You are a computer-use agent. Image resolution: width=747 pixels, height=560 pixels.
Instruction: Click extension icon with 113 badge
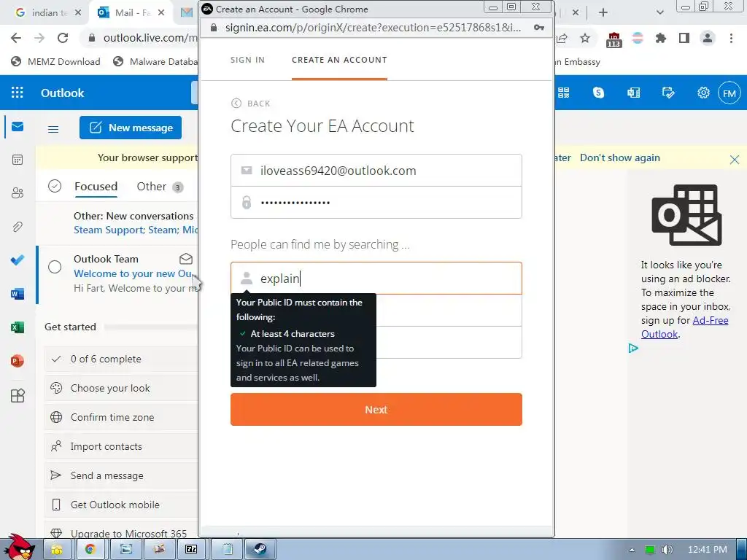[614, 39]
